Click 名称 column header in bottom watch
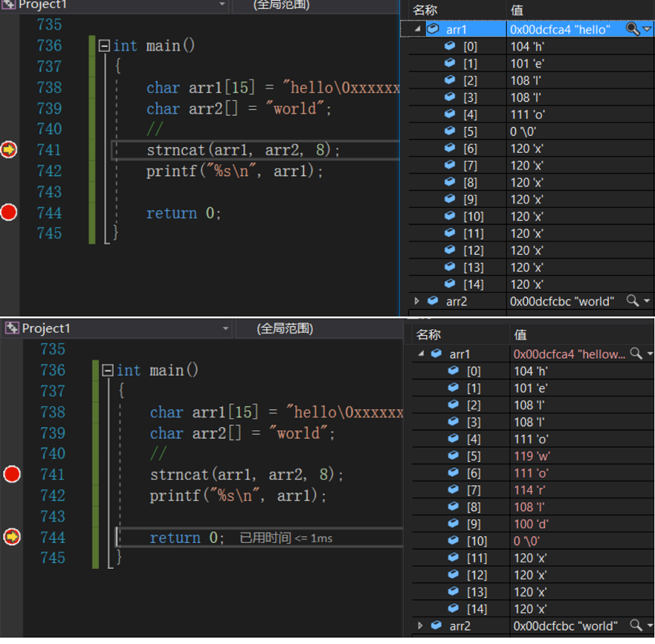The width and height of the screenshot is (655, 644). [428, 334]
